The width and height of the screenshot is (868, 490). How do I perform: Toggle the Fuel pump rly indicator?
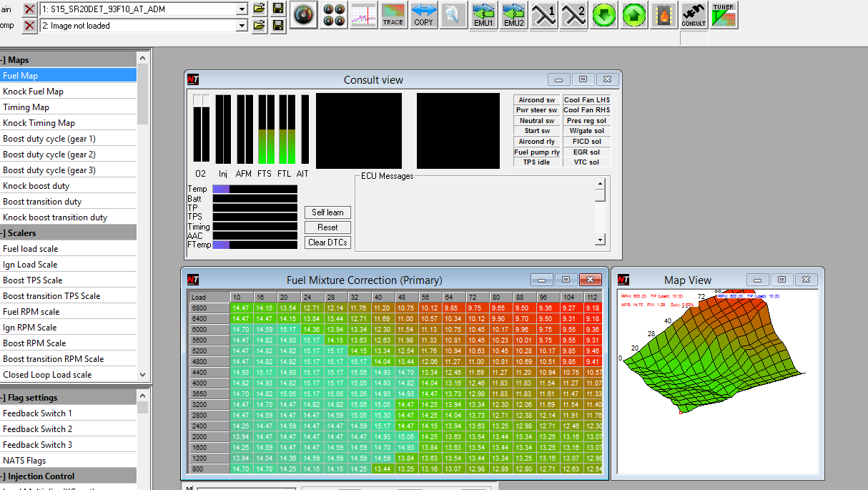pos(536,152)
